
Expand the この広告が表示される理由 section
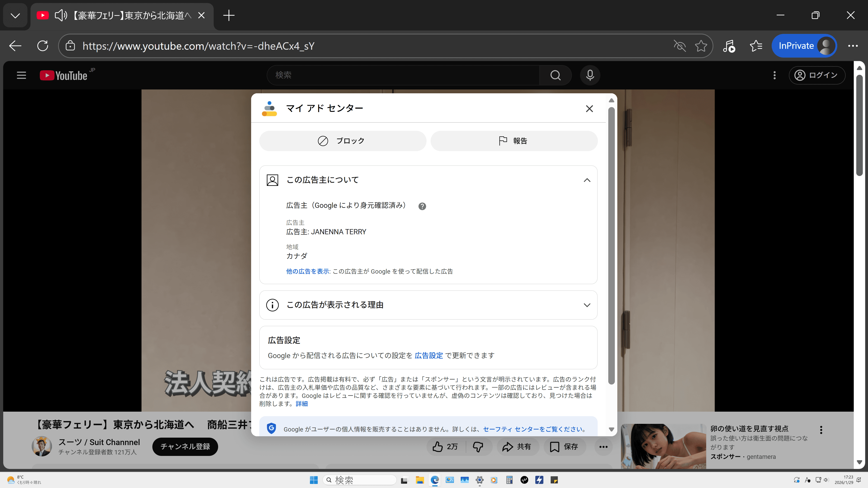coord(587,305)
